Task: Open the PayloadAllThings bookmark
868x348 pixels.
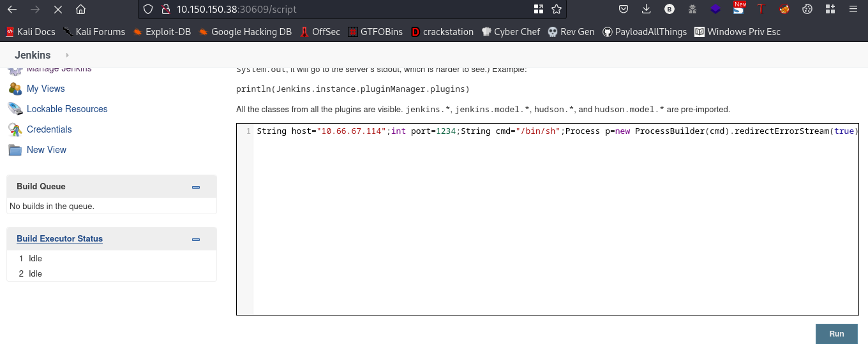Action: (x=645, y=31)
